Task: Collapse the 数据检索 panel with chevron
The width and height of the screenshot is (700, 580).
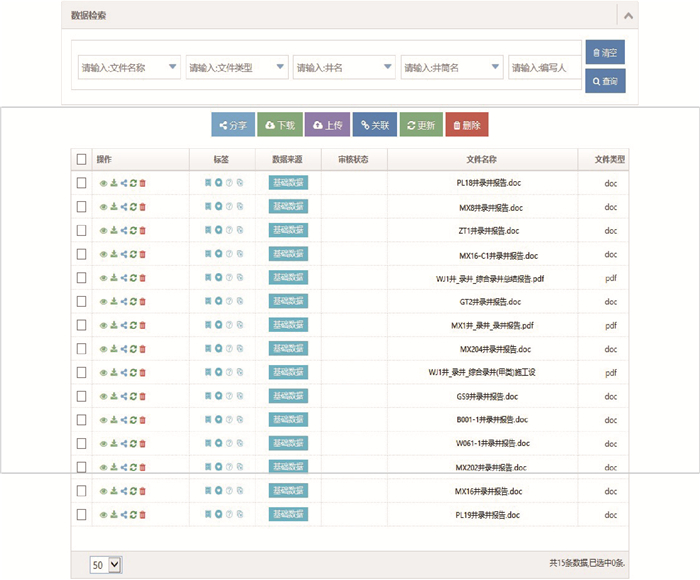Action: (627, 16)
